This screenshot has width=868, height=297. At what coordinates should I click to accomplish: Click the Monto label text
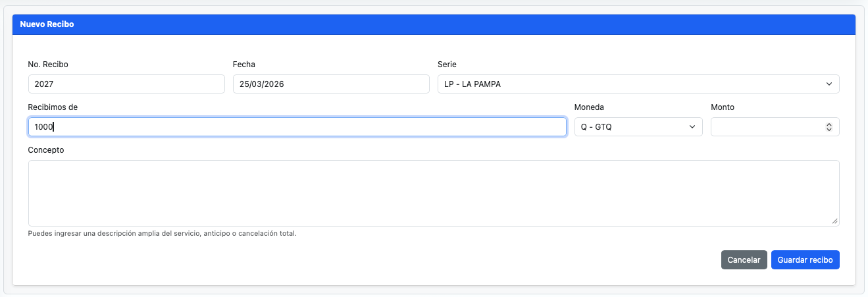(723, 107)
